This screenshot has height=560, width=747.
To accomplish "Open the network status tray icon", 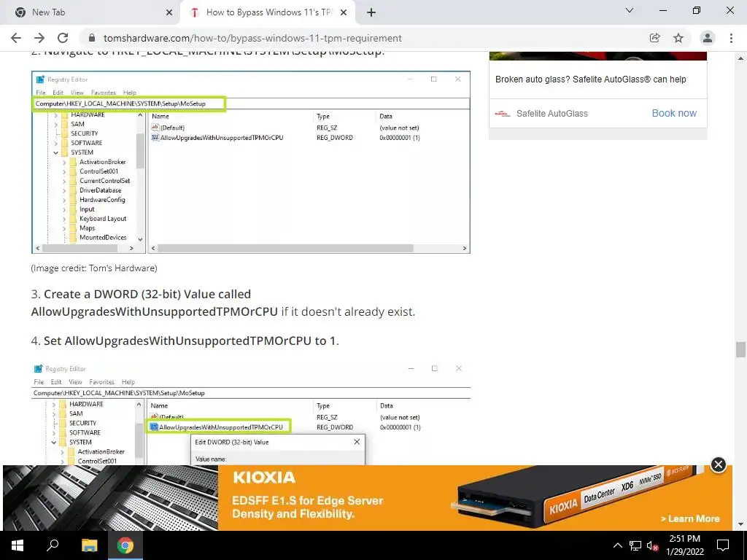I will click(x=635, y=545).
